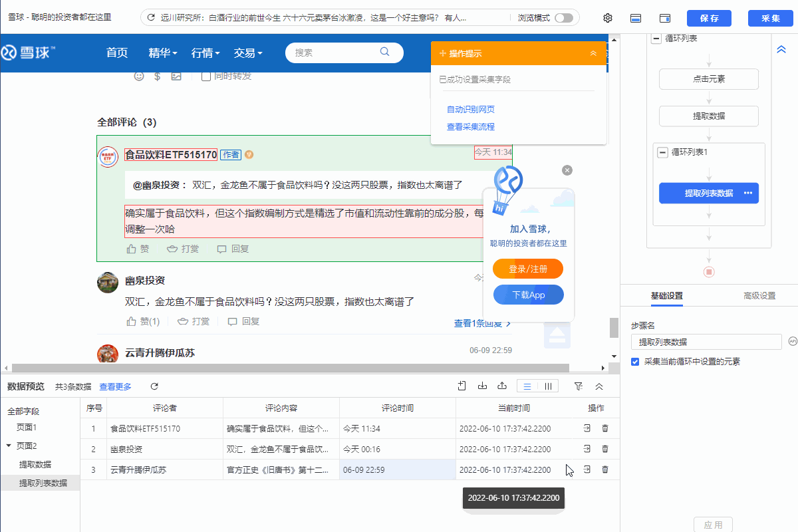Screen dimensions: 798x532
Task: Select 提取数据 under 页面2 in tree
Action: click(x=35, y=464)
